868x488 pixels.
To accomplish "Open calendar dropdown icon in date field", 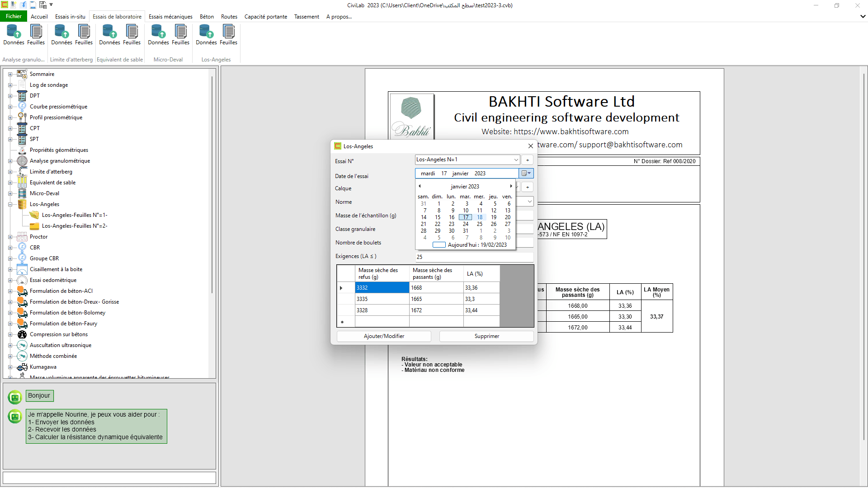I will (526, 173).
